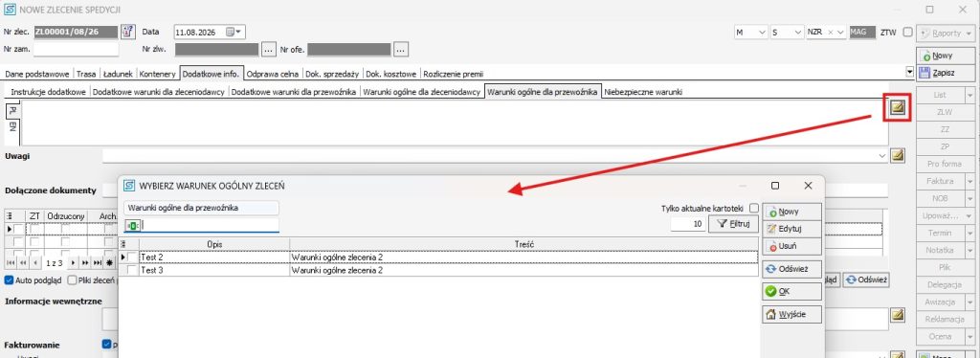Select the Treść cell in the Test 3 row
The height and width of the screenshot is (358, 980).
523,271
